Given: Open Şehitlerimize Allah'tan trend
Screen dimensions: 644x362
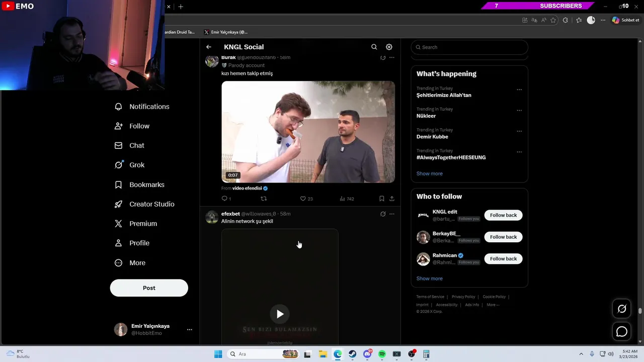Looking at the screenshot, I should point(444,95).
